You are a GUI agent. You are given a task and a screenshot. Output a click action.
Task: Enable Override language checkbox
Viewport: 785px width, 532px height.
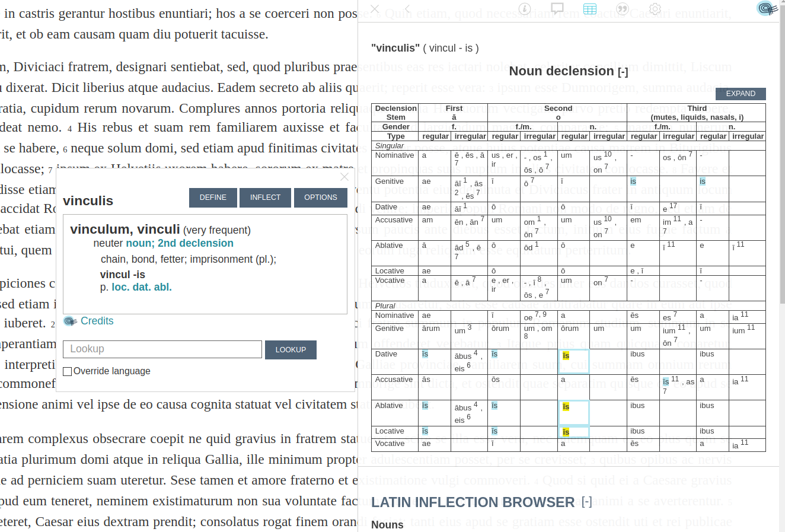(x=68, y=371)
